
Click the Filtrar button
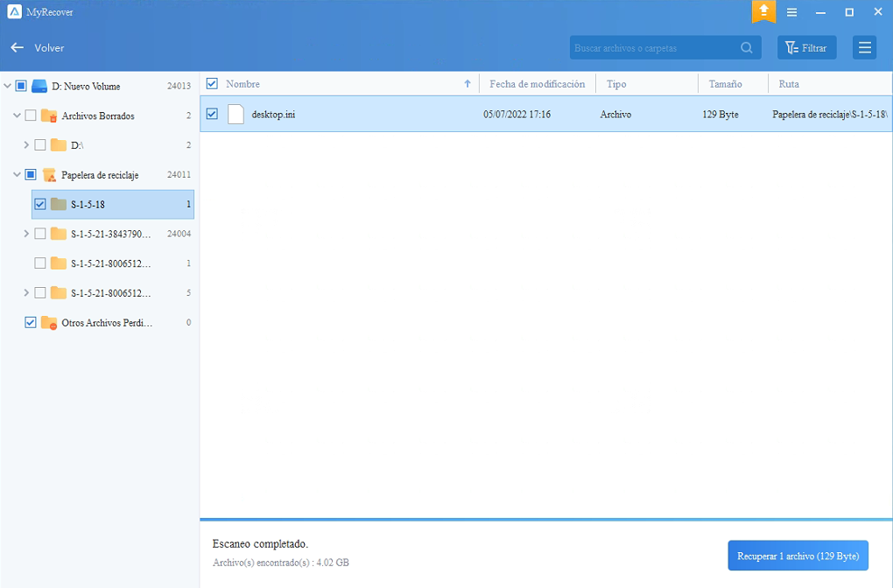click(x=806, y=48)
